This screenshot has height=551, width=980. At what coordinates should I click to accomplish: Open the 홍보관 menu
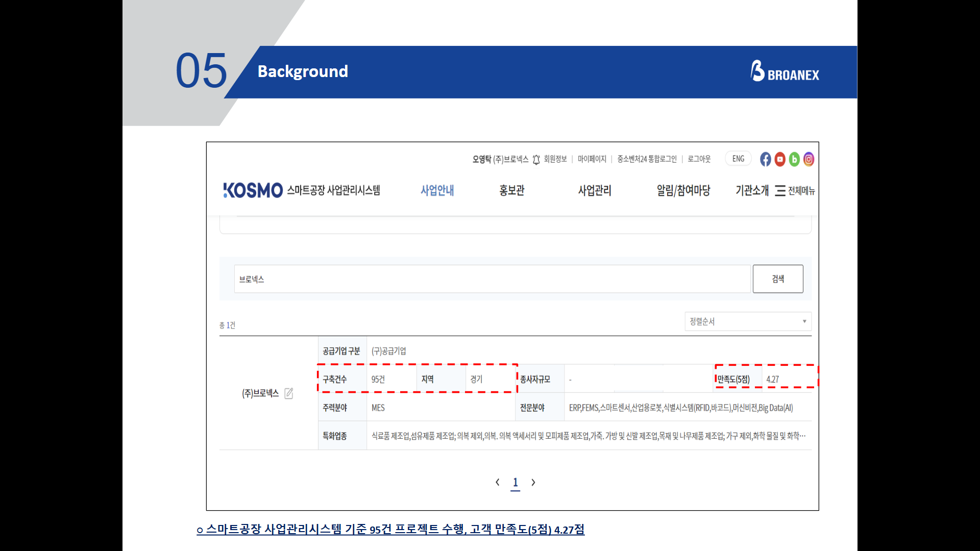point(511,190)
